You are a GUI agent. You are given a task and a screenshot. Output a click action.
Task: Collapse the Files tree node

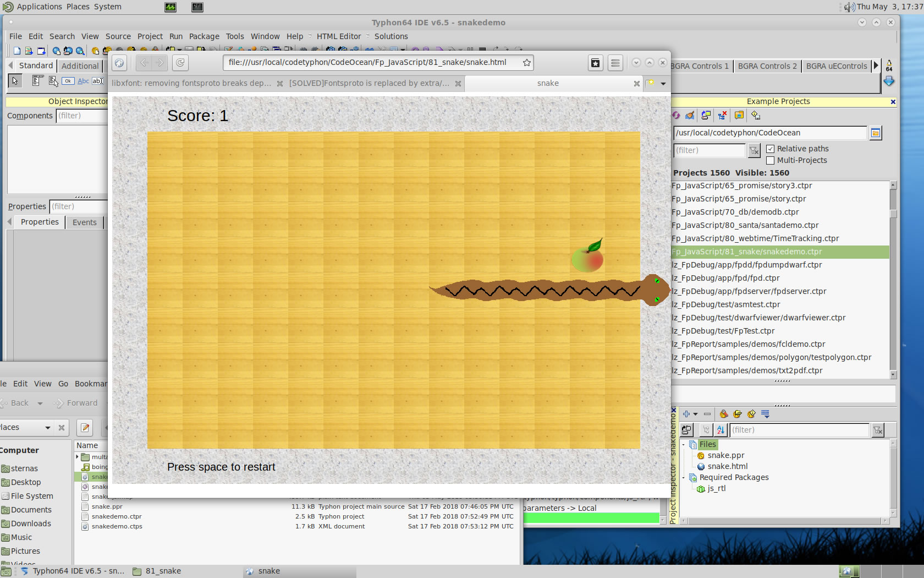pos(684,444)
